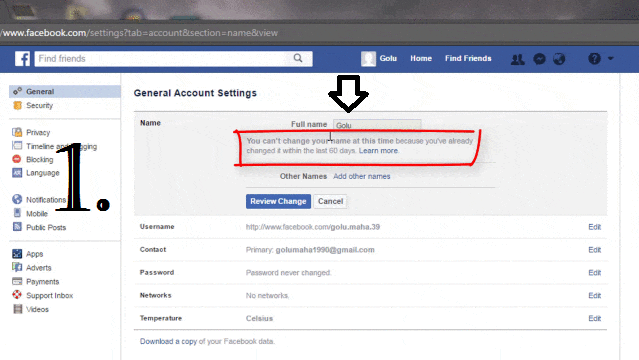Open the Apps settings page
Viewport: 639px width, 360px height.
34,254
